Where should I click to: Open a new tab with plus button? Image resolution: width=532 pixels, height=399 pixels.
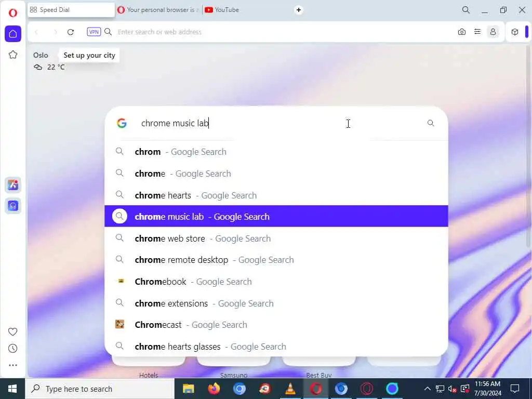(299, 10)
